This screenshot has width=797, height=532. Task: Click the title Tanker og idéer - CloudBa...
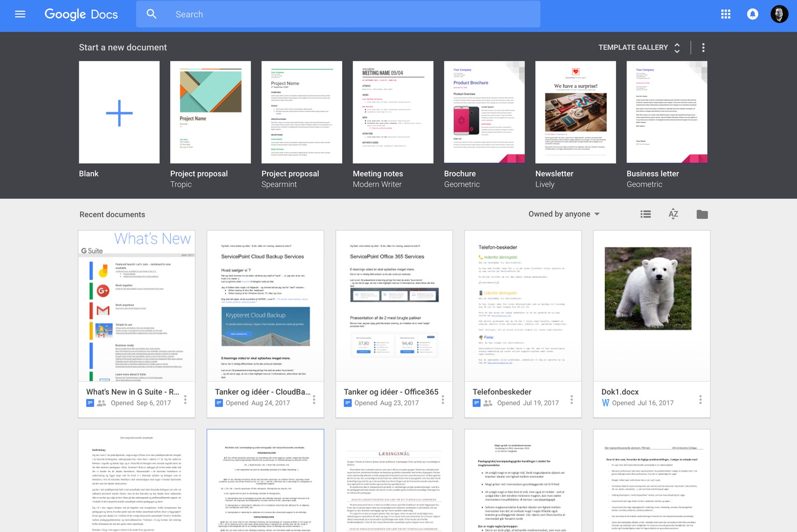coord(263,392)
